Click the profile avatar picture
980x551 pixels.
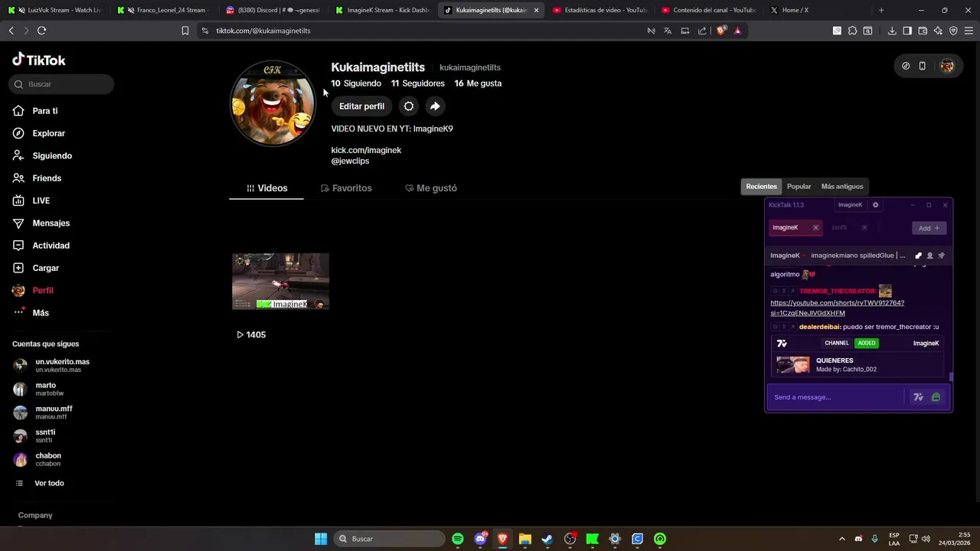tap(273, 103)
